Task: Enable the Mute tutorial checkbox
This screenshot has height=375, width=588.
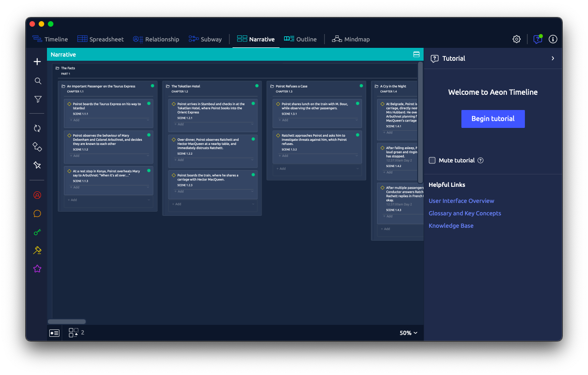Action: pyautogui.click(x=432, y=161)
